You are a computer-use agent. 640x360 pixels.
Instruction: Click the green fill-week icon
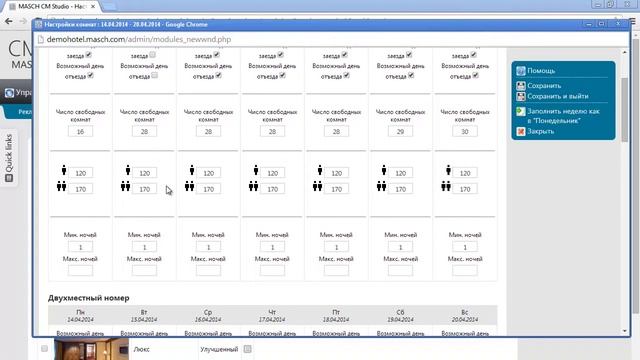(x=520, y=111)
